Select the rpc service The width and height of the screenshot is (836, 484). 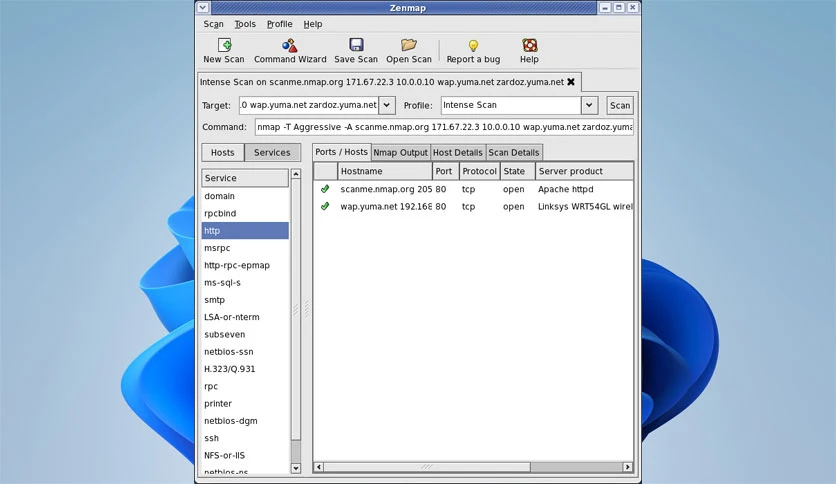coord(245,386)
